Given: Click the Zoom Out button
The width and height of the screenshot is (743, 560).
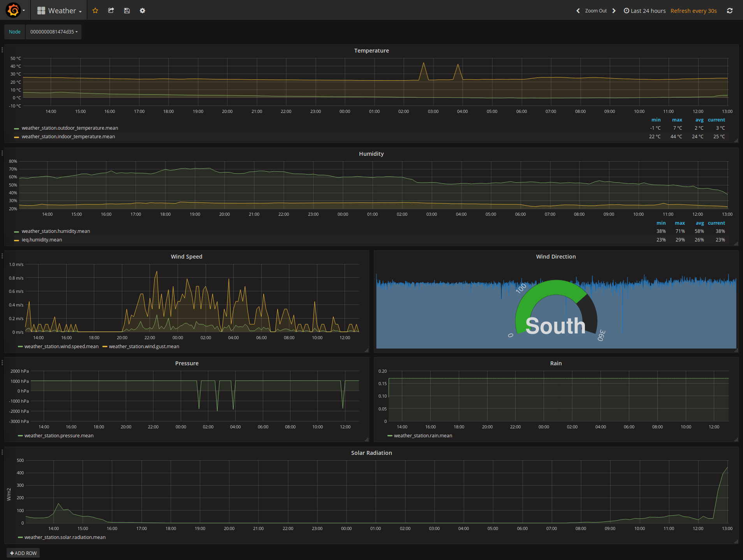Looking at the screenshot, I should (x=596, y=11).
